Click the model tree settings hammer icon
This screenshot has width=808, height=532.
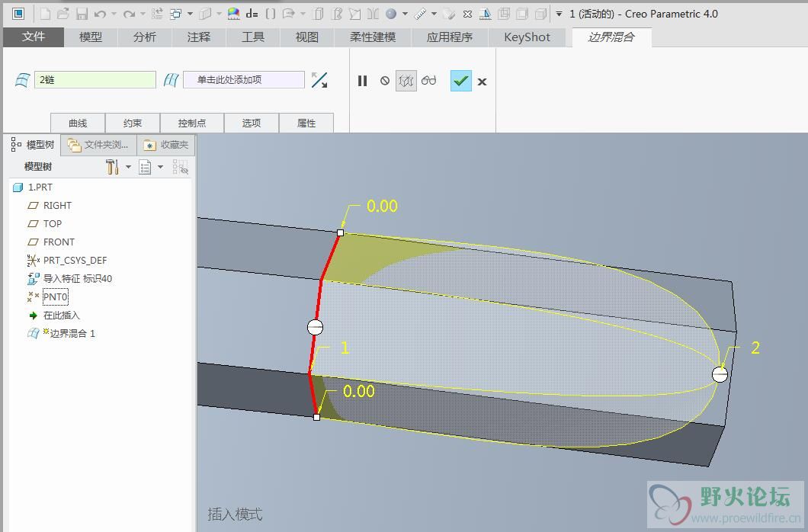[x=112, y=167]
